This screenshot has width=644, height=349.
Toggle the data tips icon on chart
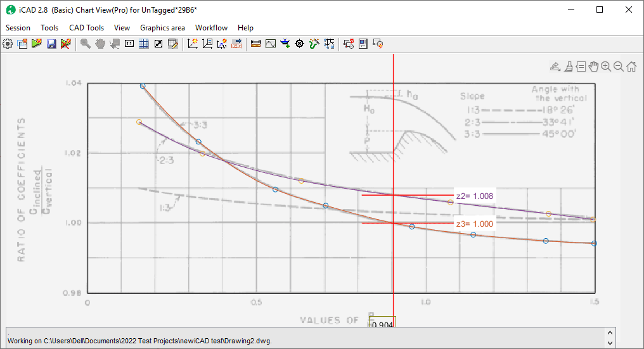[x=581, y=66]
